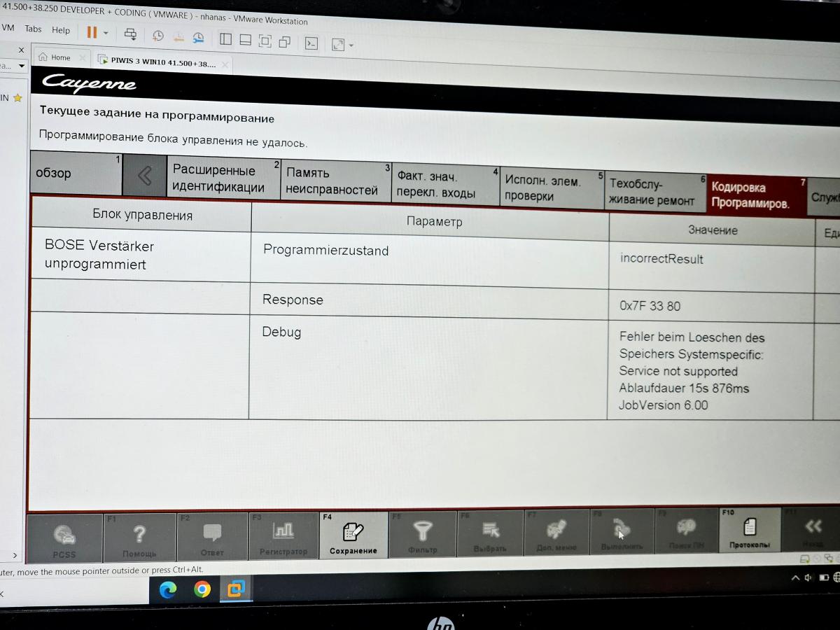Open VMware console view icon
Viewport: 840px width, 630px height.
(x=311, y=43)
